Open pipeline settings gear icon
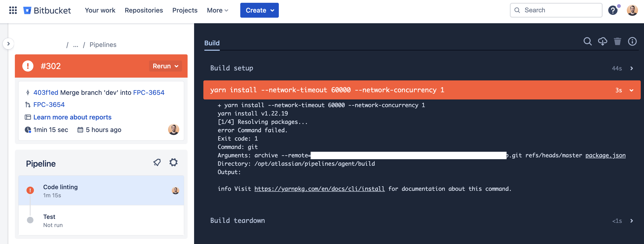The height and width of the screenshot is (244, 644). tap(173, 163)
